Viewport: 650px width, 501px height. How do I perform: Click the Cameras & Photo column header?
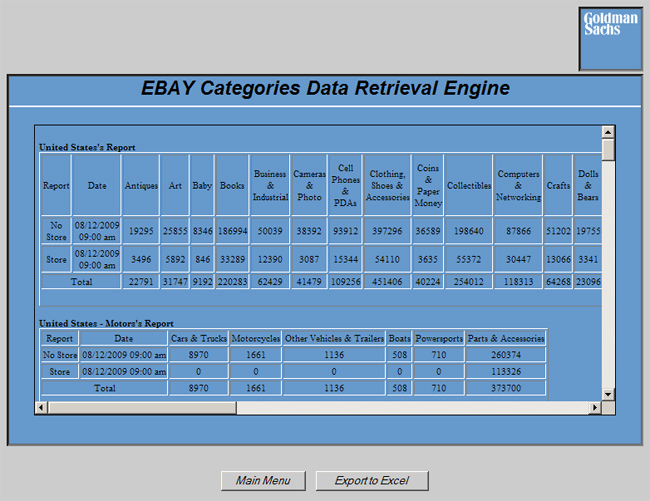click(309, 185)
